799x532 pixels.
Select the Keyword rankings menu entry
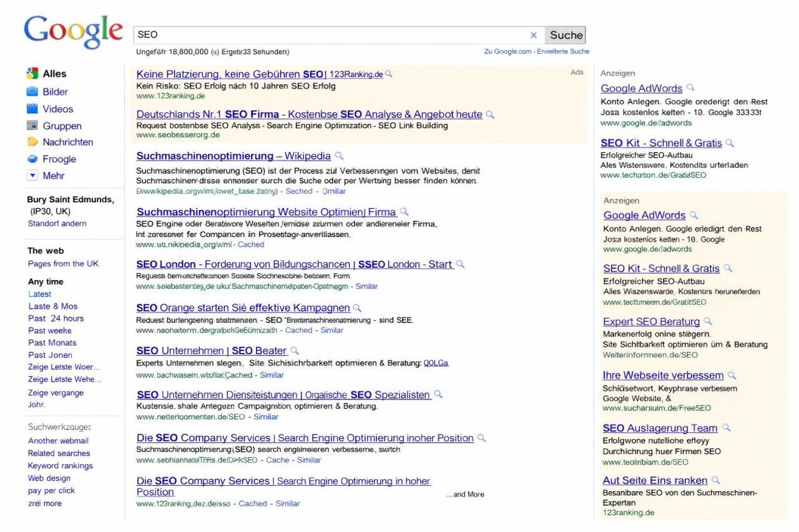coord(60,465)
